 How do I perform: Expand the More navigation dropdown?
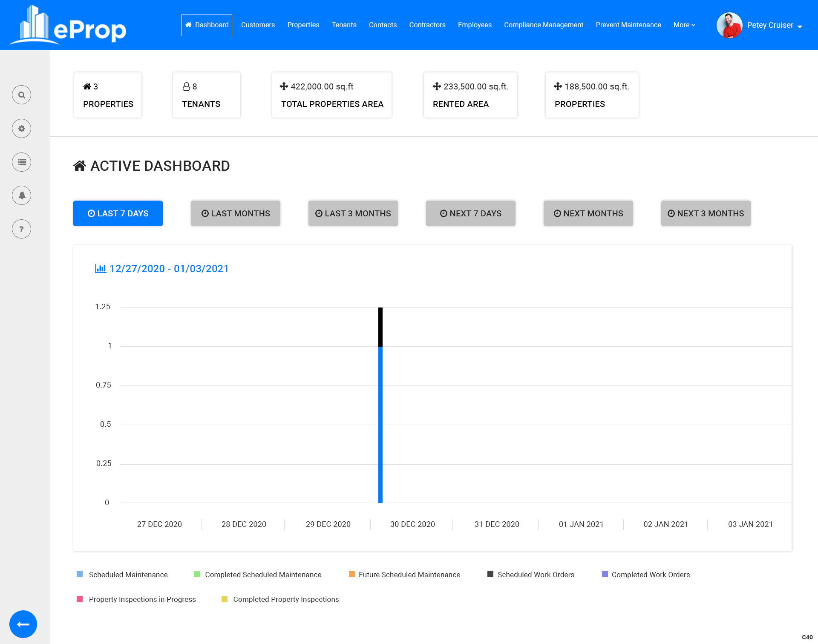tap(684, 25)
